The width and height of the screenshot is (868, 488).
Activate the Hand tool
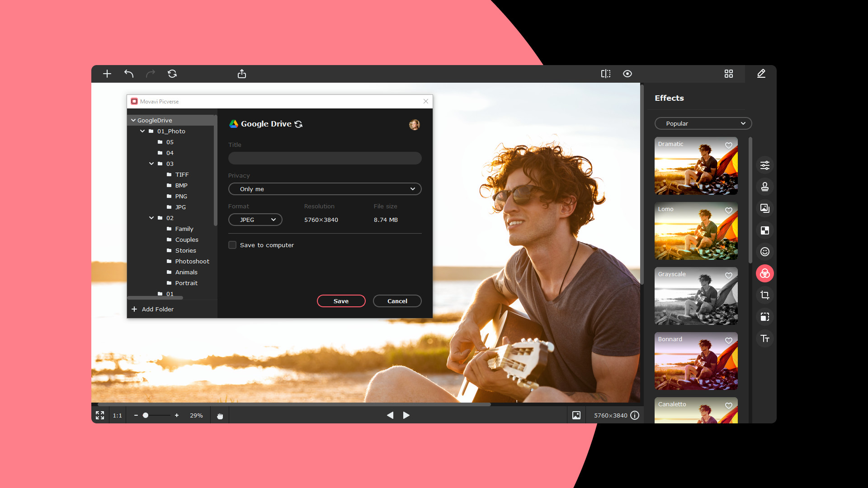tap(220, 415)
